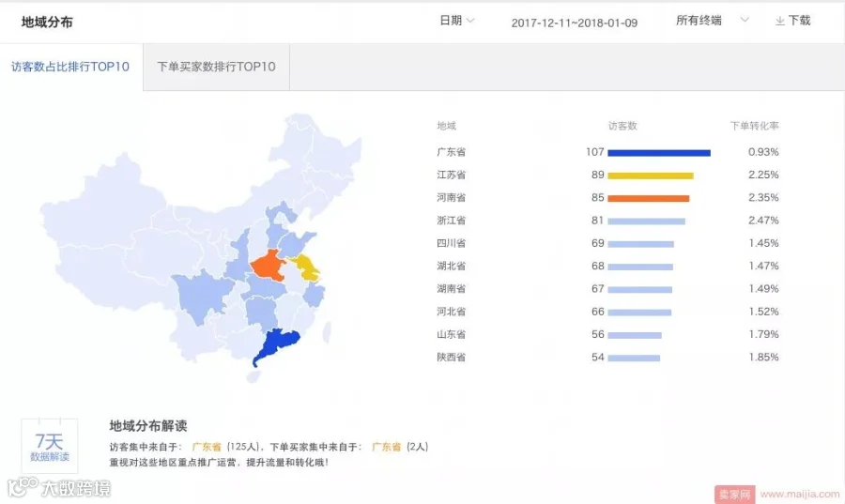
Task: Click the orange visitor bar for 河南省
Action: tap(648, 199)
